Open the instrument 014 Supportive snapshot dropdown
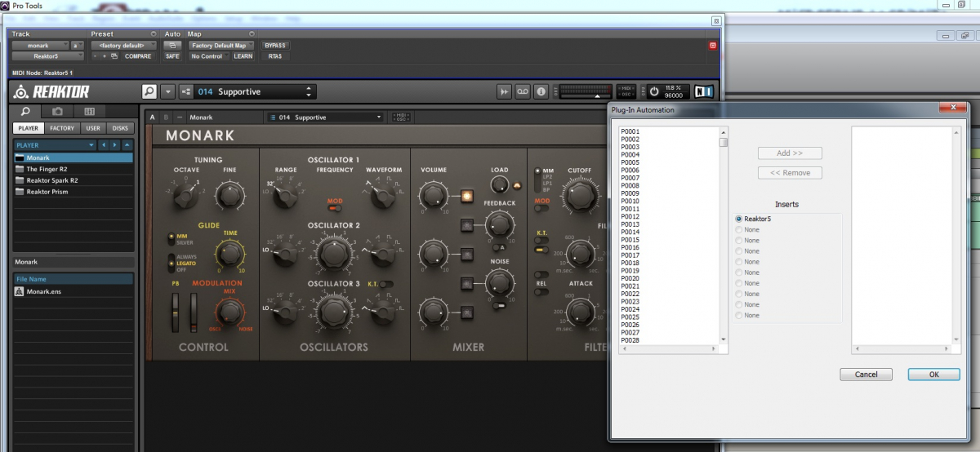 tap(324, 117)
